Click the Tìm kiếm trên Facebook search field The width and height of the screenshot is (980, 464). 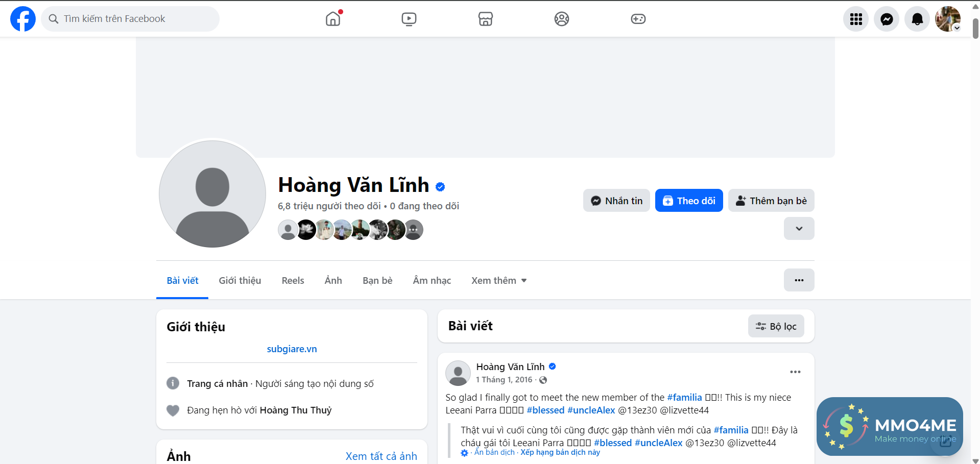[130, 19]
